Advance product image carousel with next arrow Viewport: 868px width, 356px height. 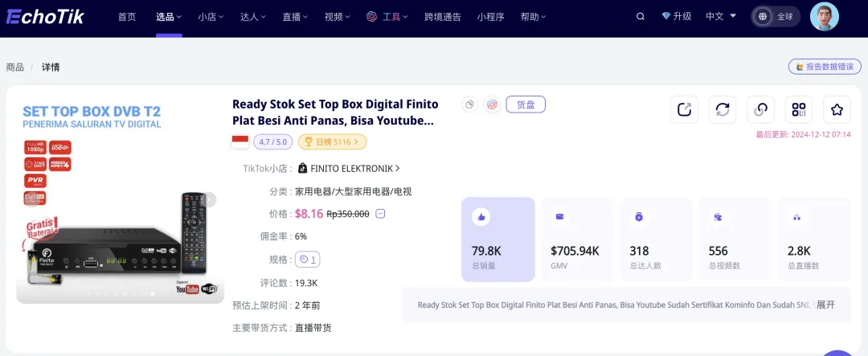tap(210, 199)
